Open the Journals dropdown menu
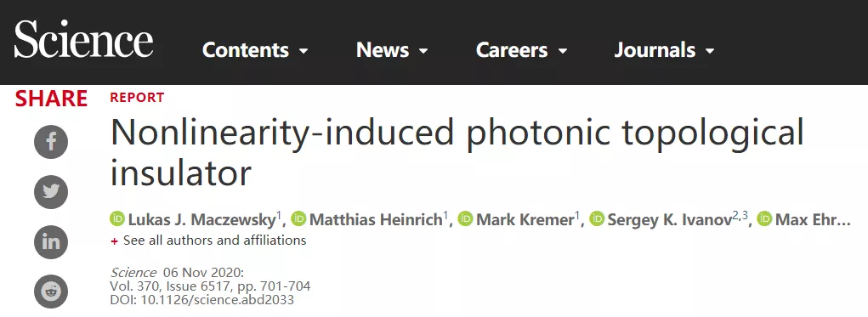 point(664,50)
